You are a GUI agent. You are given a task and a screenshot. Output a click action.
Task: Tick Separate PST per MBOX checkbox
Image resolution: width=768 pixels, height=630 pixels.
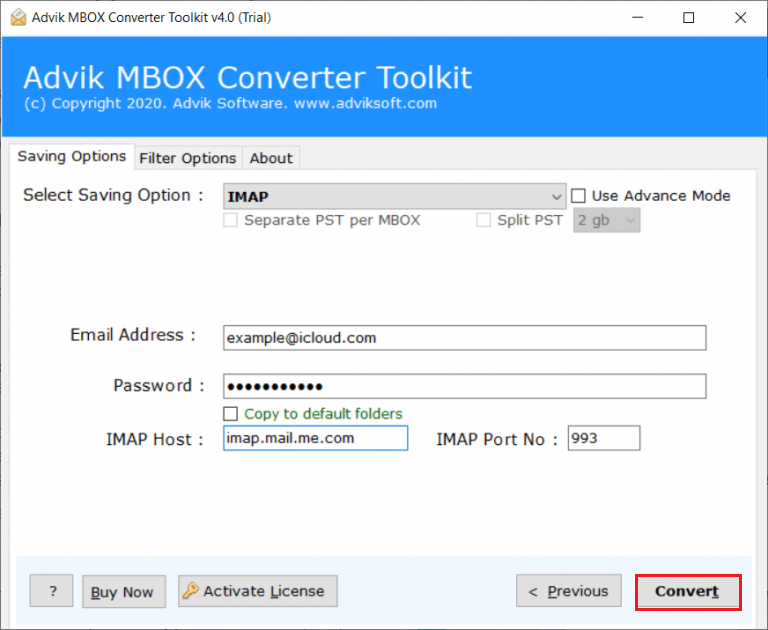pyautogui.click(x=230, y=220)
